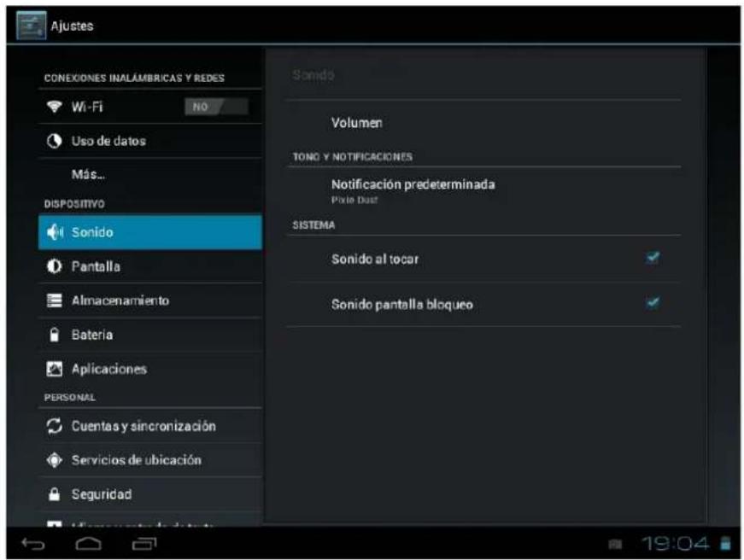The image size is (744, 560).
Task: Click the Cuentas y sincronización sync icon
Action: click(54, 425)
